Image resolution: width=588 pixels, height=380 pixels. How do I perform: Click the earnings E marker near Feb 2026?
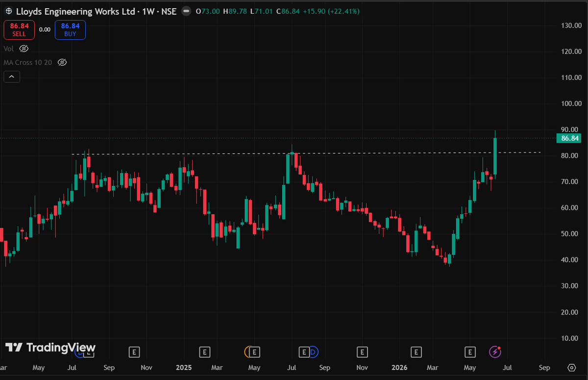(416, 352)
